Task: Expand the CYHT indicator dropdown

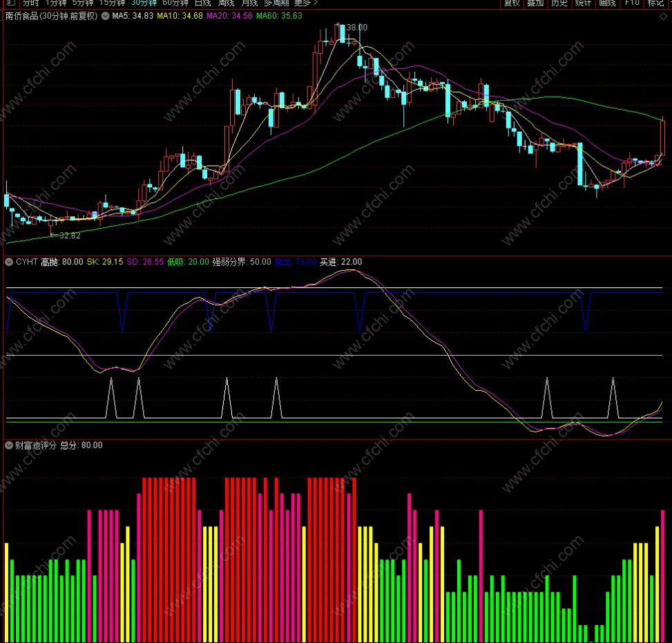Action: pos(9,262)
